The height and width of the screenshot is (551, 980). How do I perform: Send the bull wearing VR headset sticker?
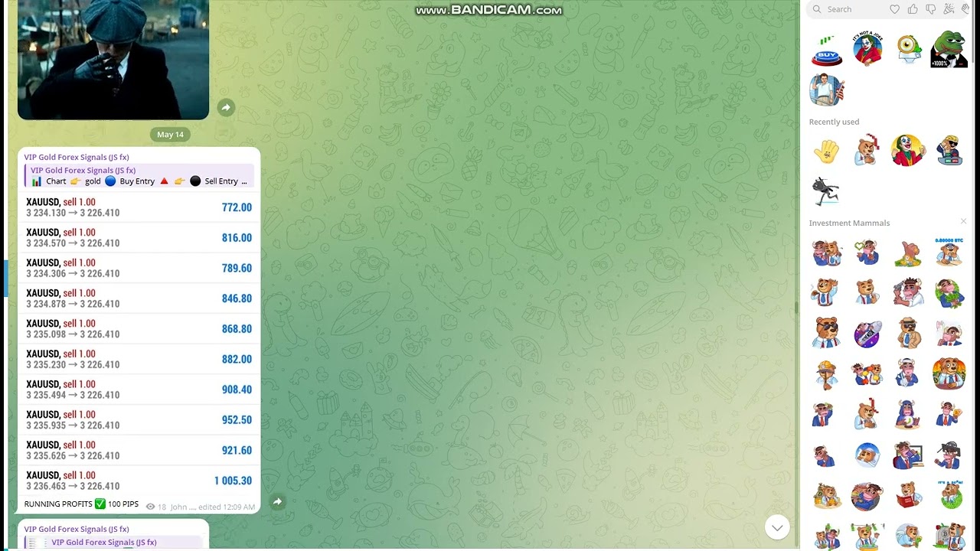point(949,455)
